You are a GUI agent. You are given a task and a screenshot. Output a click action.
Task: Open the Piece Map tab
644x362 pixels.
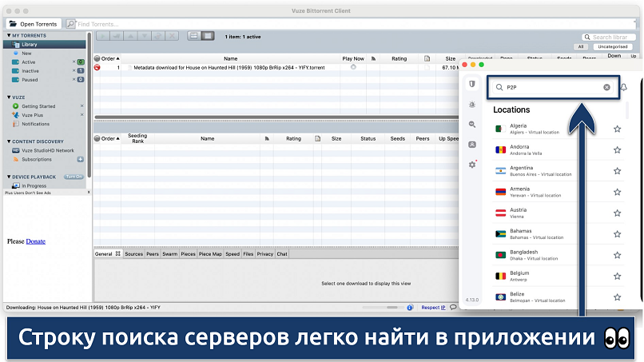(x=210, y=254)
